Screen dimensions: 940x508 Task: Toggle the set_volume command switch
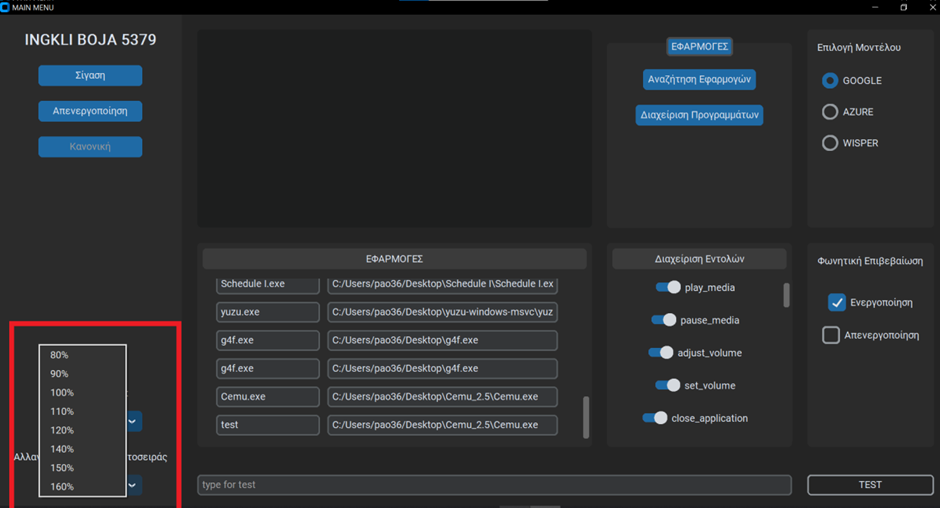pos(668,385)
